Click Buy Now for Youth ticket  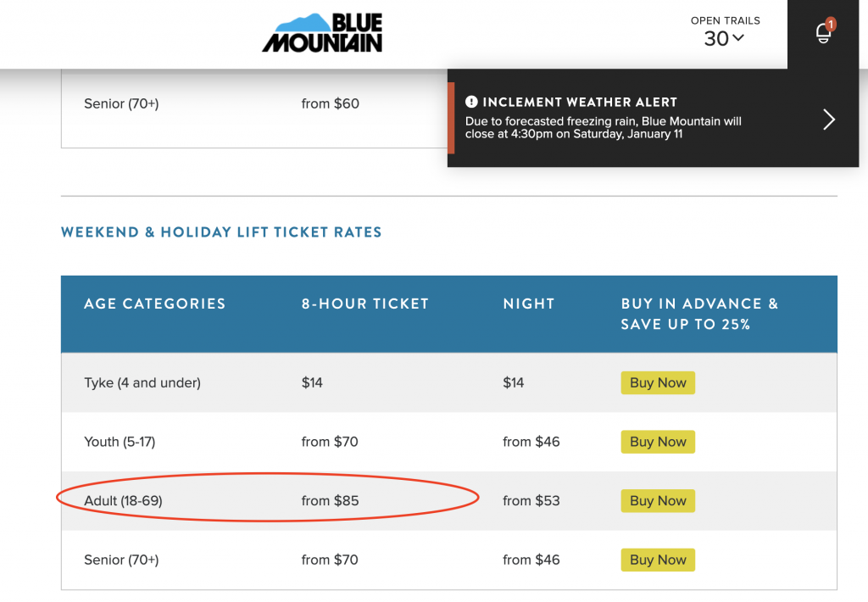[x=658, y=442]
